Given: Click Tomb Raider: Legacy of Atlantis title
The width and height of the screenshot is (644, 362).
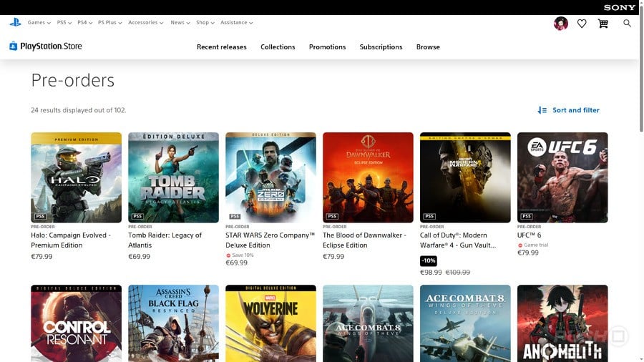Looking at the screenshot, I should [165, 240].
